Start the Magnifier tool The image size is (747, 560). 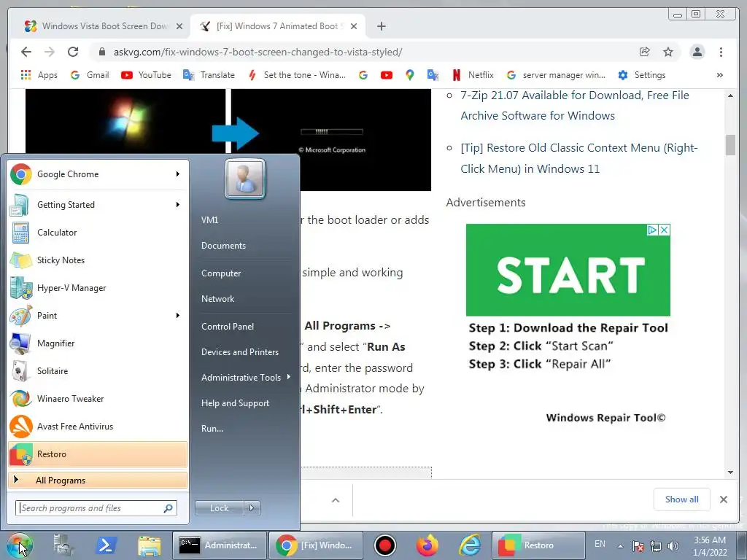(98, 343)
